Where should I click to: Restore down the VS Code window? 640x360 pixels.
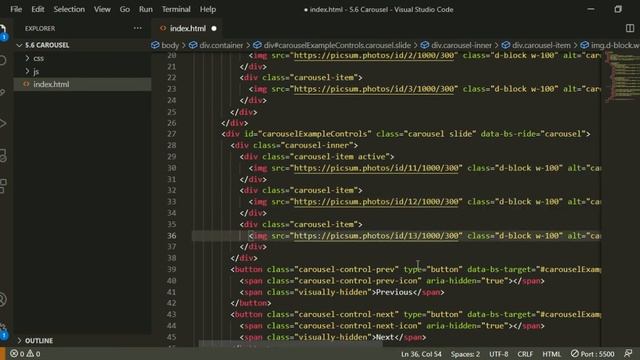pos(618,9)
